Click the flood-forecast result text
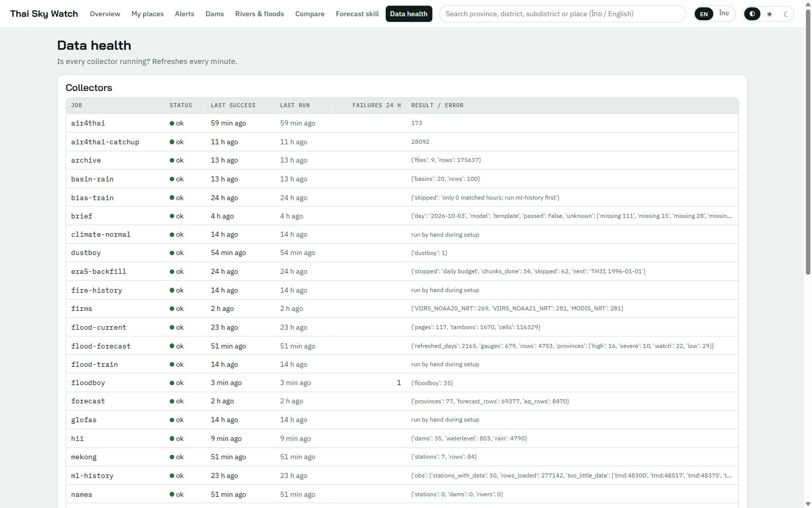Viewport: 812px width, 508px height. pyautogui.click(x=562, y=346)
